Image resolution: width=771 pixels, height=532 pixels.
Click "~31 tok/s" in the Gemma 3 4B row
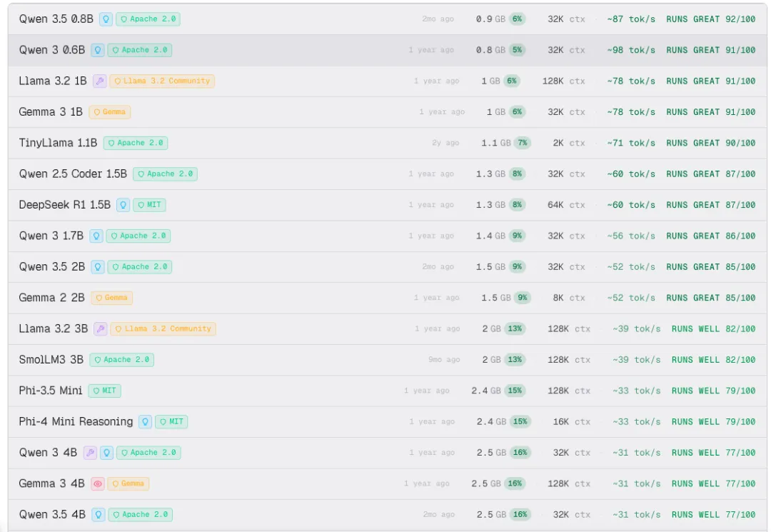coord(636,484)
